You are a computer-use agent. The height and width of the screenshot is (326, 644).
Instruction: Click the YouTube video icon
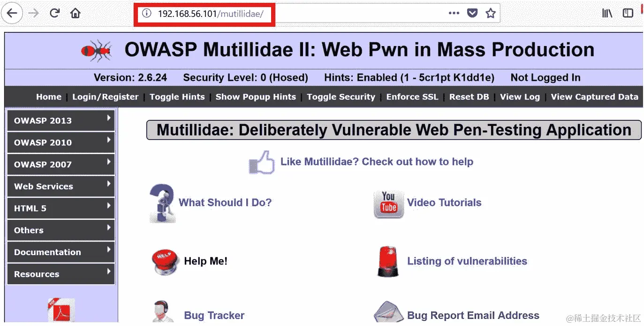[389, 205]
